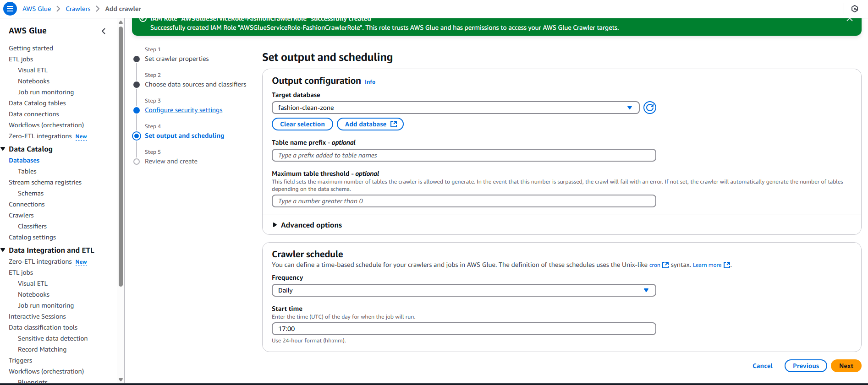Viewport: 868px width, 385px height.
Task: Open Sensitive data detection
Action: [53, 338]
